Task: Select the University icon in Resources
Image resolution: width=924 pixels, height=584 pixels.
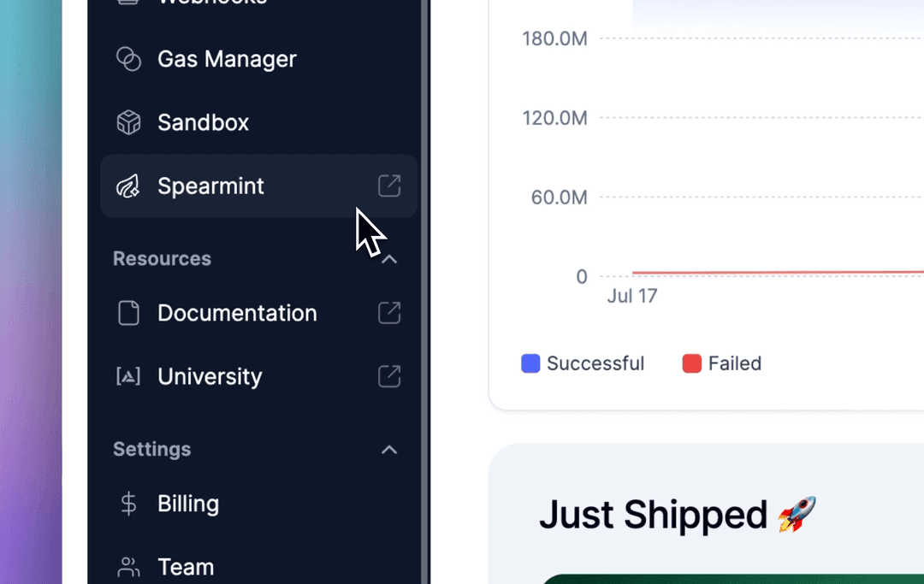Action: point(128,376)
